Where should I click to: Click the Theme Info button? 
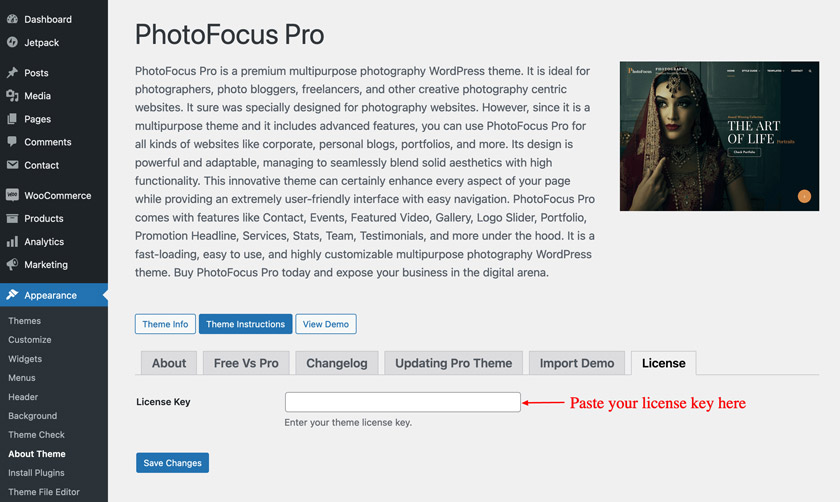point(165,324)
